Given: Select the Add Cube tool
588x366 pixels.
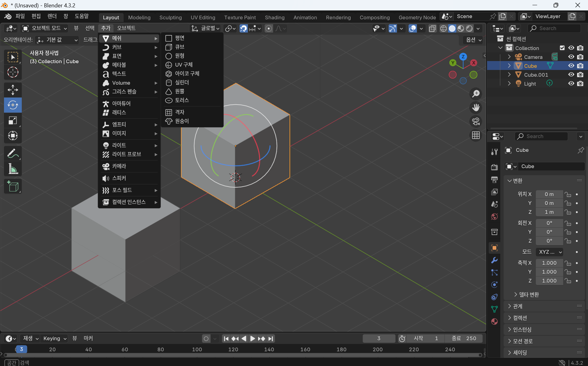Looking at the screenshot, I should pyautogui.click(x=13, y=186).
